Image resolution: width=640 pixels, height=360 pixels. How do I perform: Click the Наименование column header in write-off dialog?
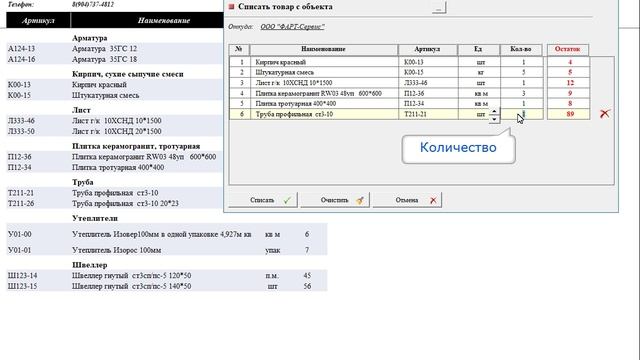coord(323,49)
